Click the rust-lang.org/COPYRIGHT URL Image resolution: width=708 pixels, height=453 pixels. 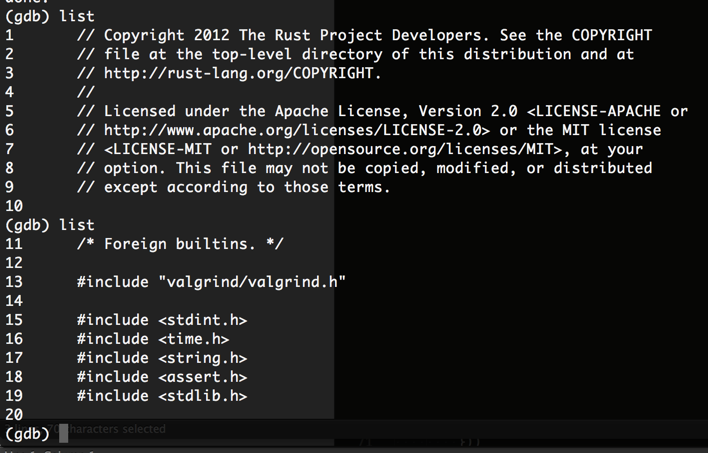pos(242,73)
